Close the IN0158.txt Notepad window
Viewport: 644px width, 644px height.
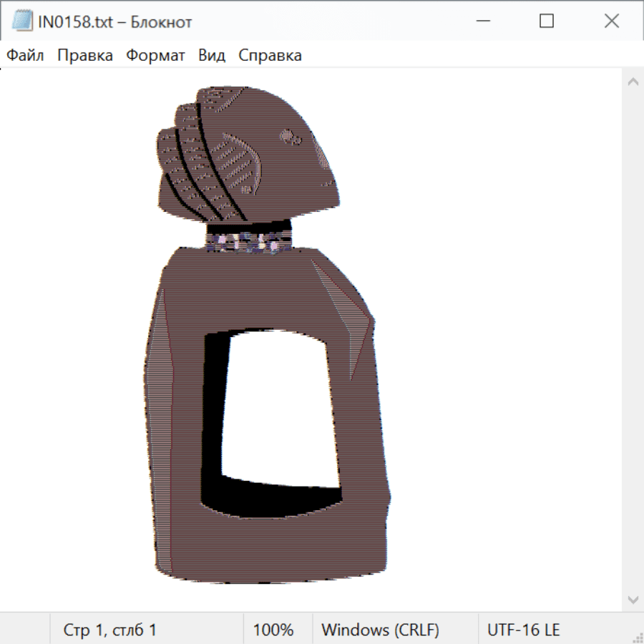click(x=611, y=21)
